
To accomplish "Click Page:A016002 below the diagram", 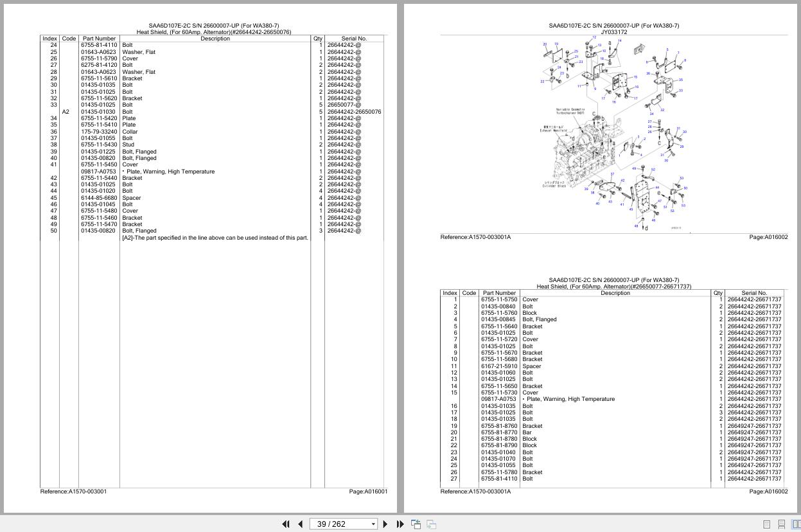I will coord(768,237).
